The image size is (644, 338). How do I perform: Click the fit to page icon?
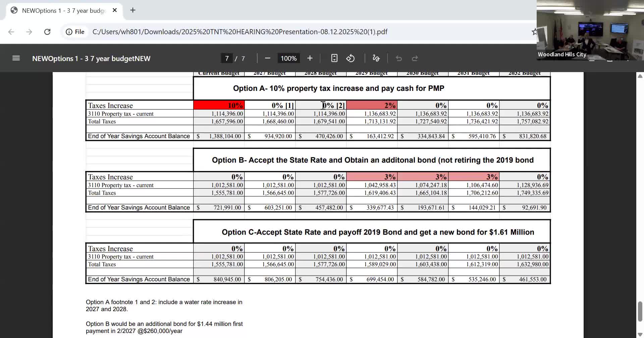point(334,58)
